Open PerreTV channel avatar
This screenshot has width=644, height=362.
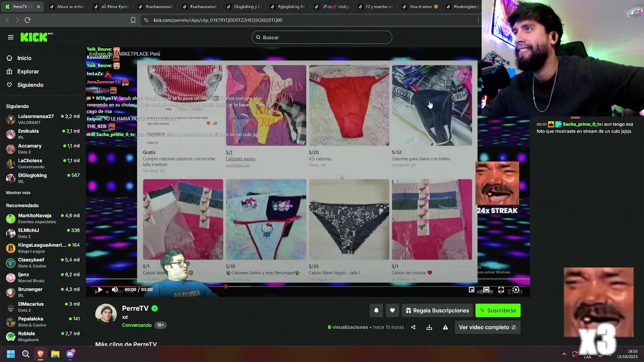106,314
